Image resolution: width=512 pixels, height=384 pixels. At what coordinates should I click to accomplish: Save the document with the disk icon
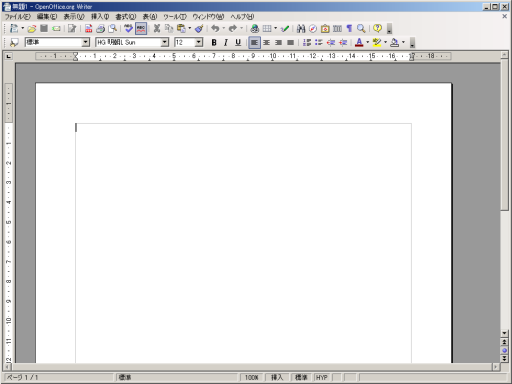44,29
